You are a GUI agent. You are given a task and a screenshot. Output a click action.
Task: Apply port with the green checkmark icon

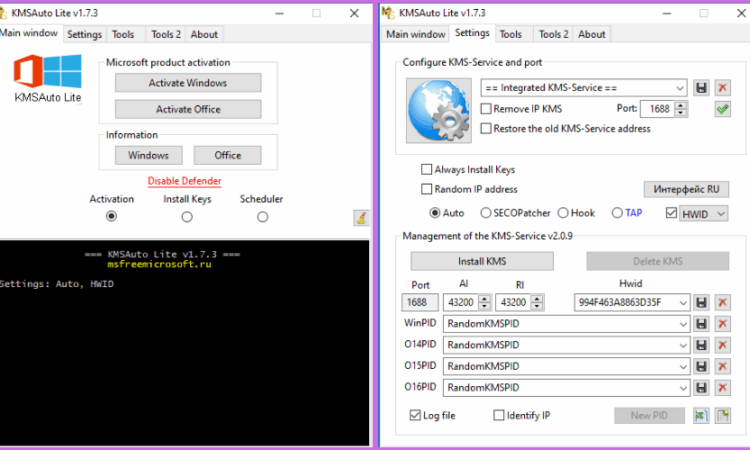(722, 109)
